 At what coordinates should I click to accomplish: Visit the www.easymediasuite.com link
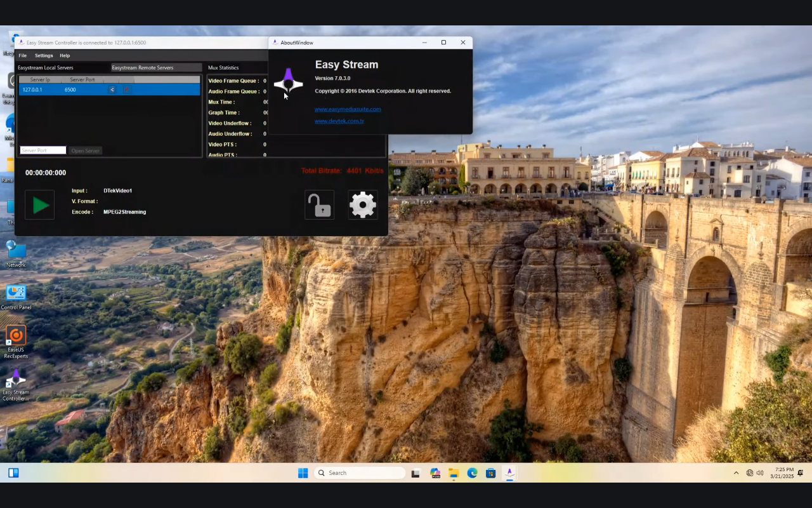(348, 109)
